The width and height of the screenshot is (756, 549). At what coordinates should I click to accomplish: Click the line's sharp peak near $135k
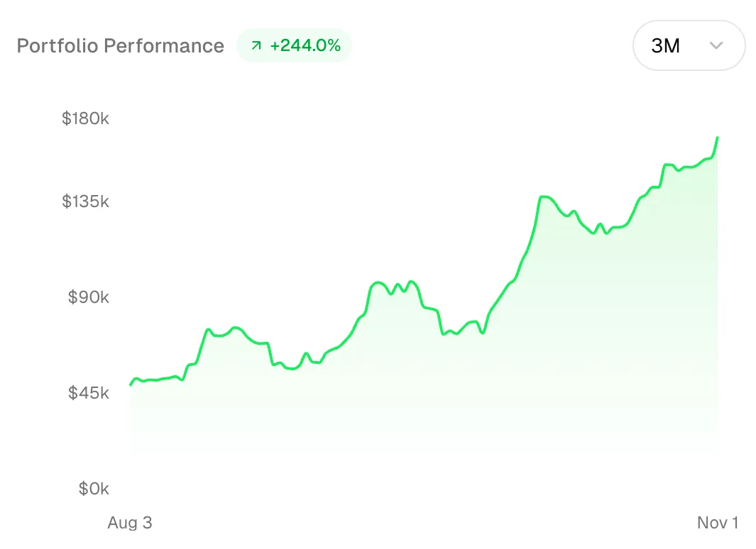click(x=544, y=196)
